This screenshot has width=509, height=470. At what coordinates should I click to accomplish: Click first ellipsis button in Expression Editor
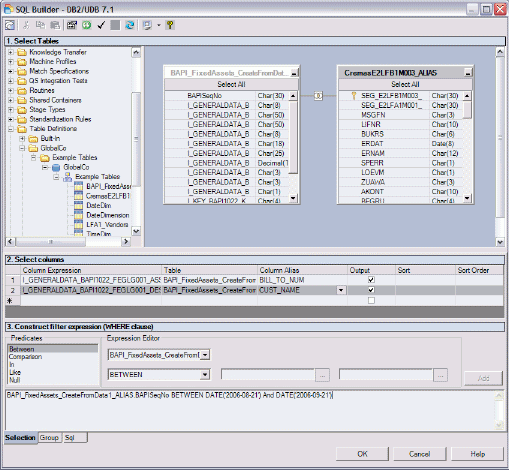[x=322, y=375]
